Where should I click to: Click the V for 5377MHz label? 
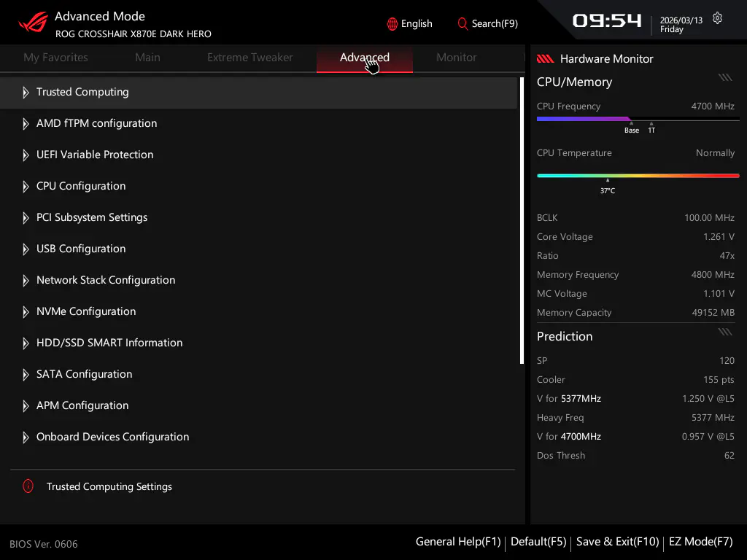coord(569,399)
